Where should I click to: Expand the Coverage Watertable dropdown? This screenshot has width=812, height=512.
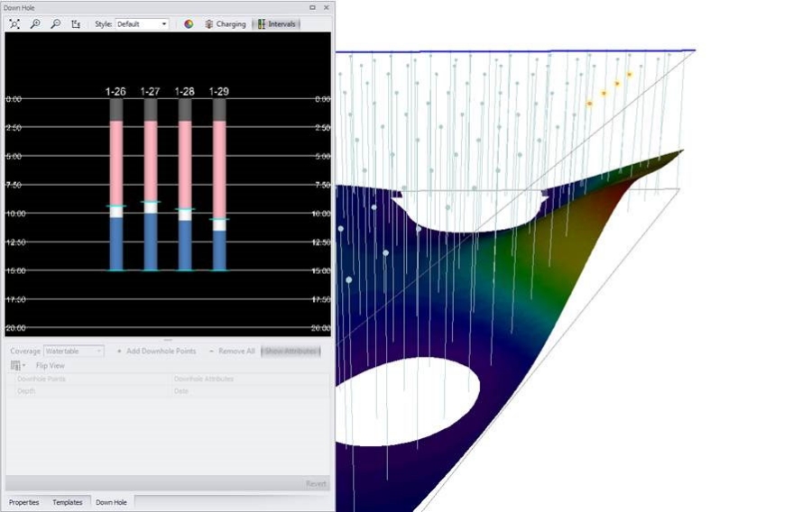[74, 351]
